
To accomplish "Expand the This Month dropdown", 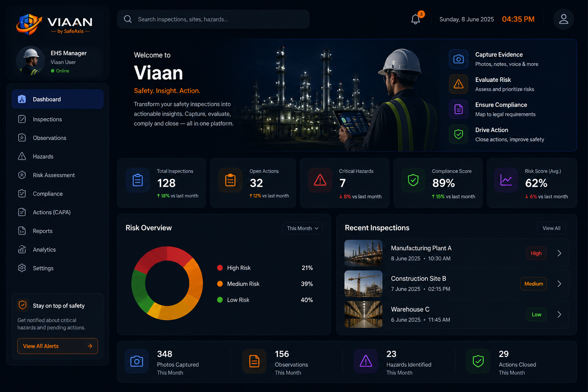I will [x=302, y=228].
